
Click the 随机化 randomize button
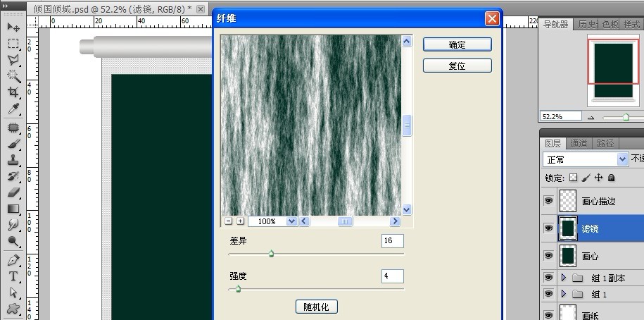(316, 307)
